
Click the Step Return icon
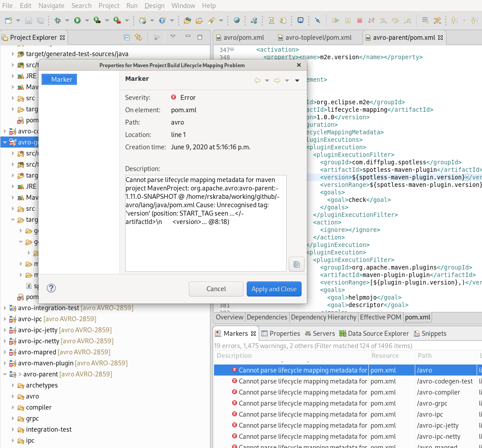(x=408, y=21)
